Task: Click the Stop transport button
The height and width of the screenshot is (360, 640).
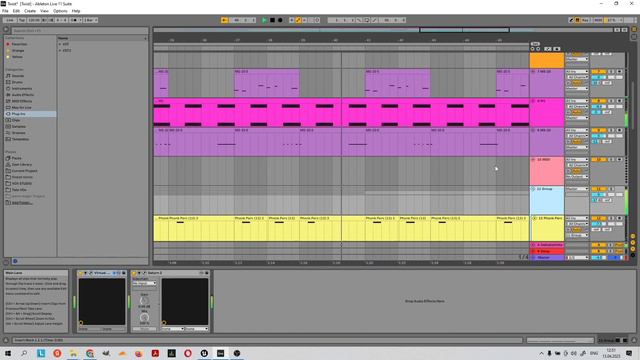Action: (272, 20)
